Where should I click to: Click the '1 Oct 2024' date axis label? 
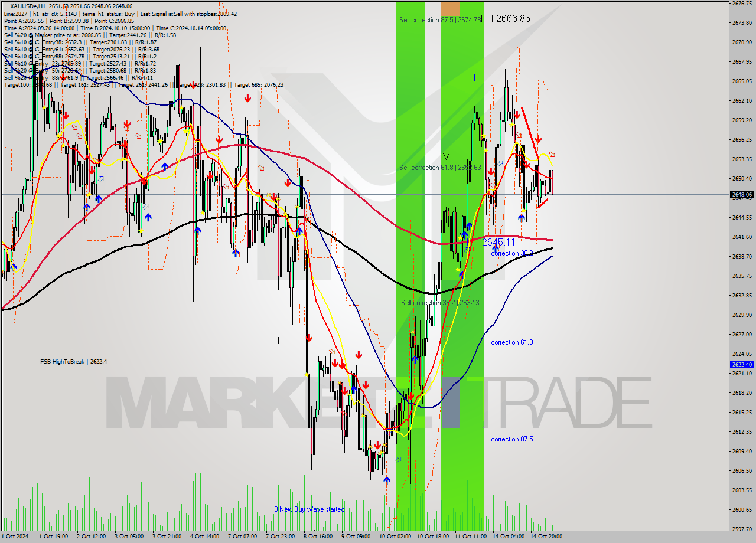pyautogui.click(x=14, y=537)
